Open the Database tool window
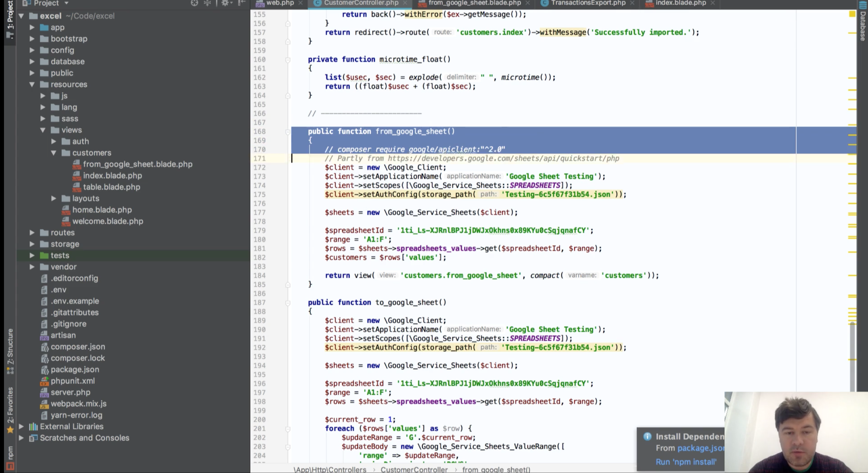This screenshot has height=473, width=868. tap(863, 22)
